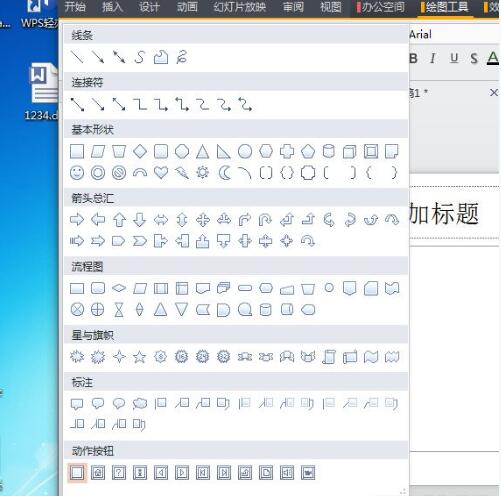Insert the smiley face shape
Viewport: 501px width, 496px height.
77,173
